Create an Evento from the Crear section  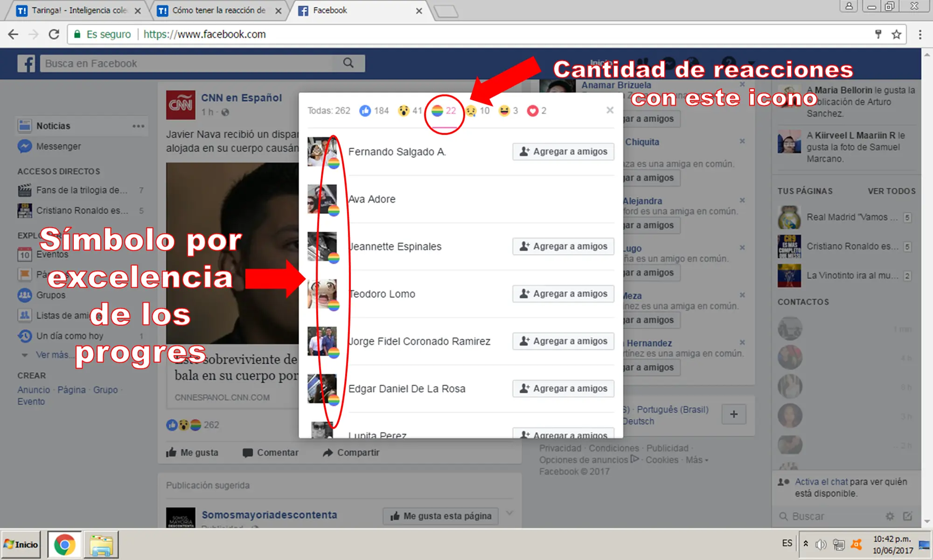[x=31, y=401]
